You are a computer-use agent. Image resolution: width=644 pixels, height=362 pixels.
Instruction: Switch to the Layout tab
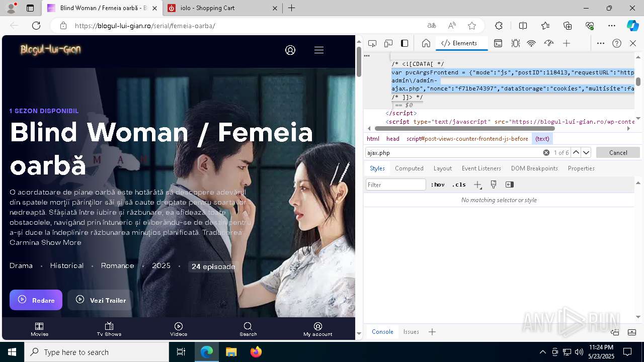[443, 168]
